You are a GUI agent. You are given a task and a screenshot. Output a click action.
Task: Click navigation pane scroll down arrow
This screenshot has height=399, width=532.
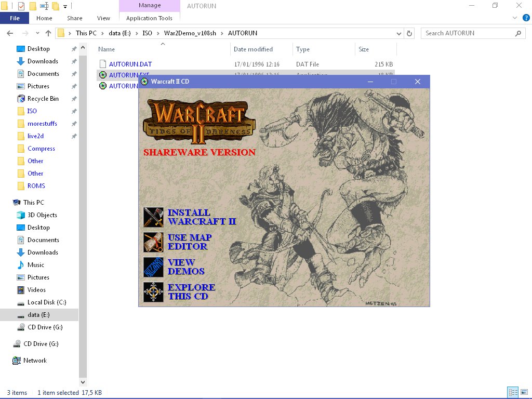pyautogui.click(x=83, y=382)
